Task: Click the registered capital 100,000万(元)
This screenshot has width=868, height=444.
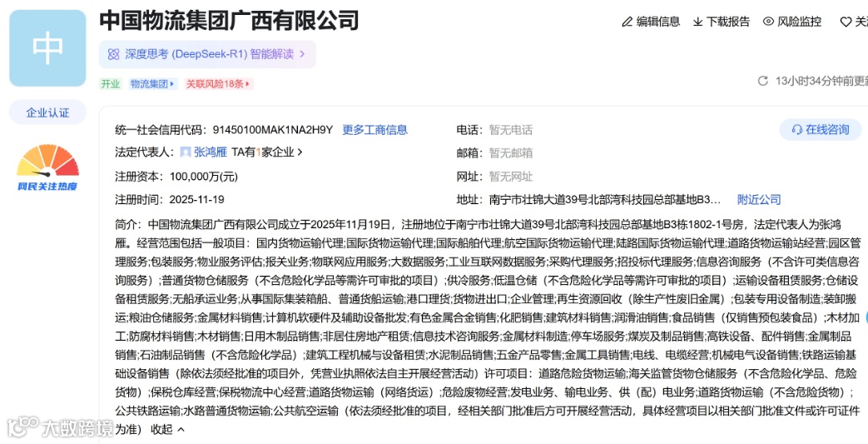Action: point(204,177)
